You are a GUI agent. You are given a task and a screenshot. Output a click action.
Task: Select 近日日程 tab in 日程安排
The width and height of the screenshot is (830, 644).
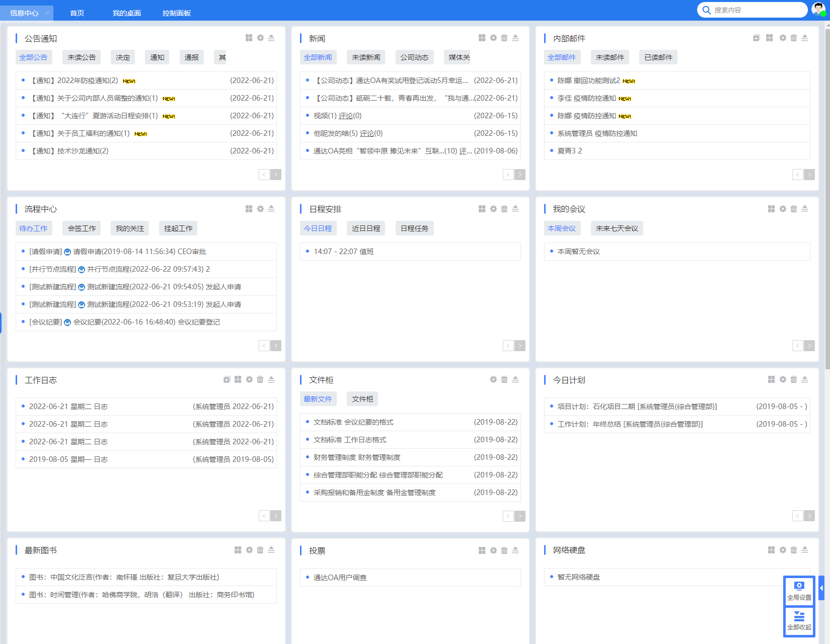click(x=366, y=228)
